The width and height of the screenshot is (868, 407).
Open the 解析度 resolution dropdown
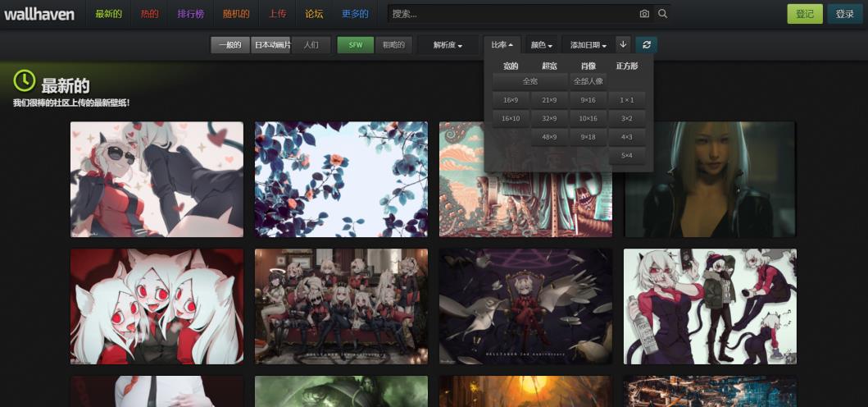click(x=448, y=45)
